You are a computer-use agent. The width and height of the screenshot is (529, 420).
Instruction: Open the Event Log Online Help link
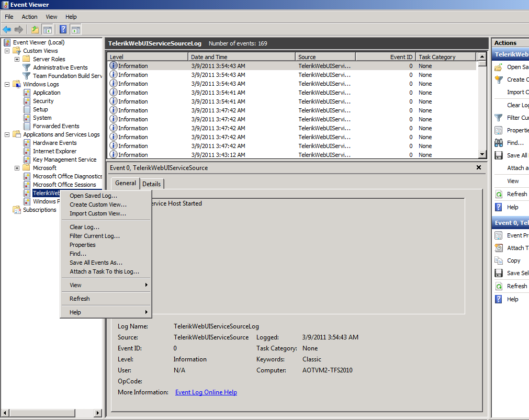pos(206,392)
